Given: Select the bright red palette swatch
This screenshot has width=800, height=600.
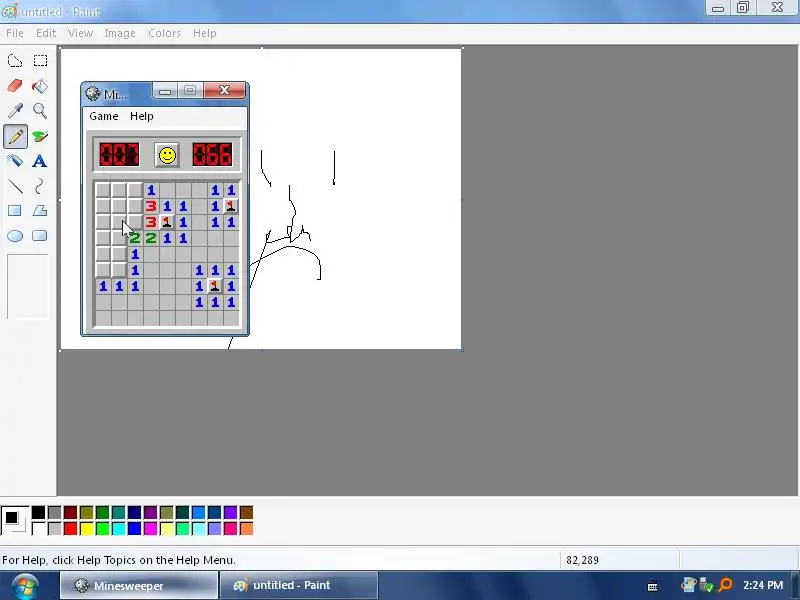Looking at the screenshot, I should pyautogui.click(x=70, y=528).
